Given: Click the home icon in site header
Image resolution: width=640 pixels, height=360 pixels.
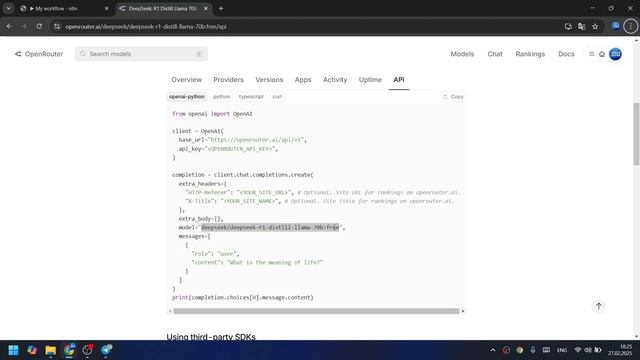Looking at the screenshot, I should click(602, 54).
